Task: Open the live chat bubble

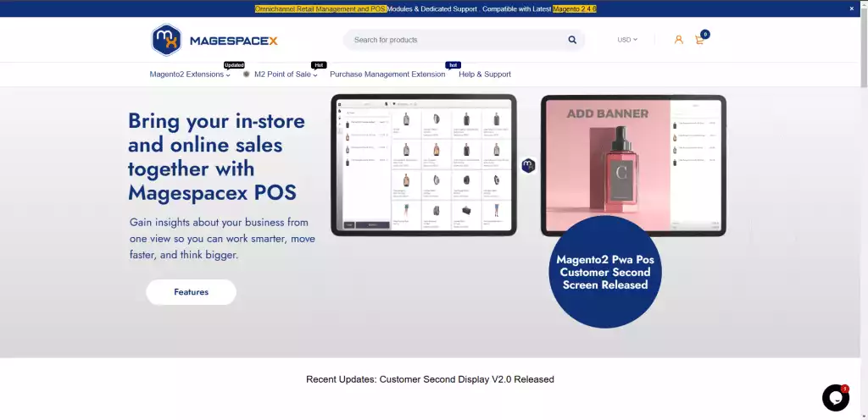Action: (x=835, y=397)
